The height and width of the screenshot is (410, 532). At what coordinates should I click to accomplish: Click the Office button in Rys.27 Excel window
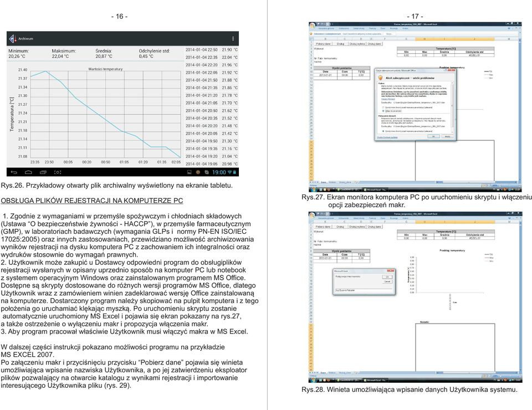(312, 25)
